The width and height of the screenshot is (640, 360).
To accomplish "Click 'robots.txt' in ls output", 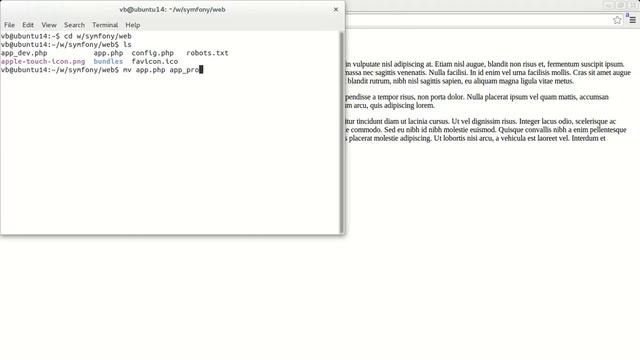I will click(207, 53).
